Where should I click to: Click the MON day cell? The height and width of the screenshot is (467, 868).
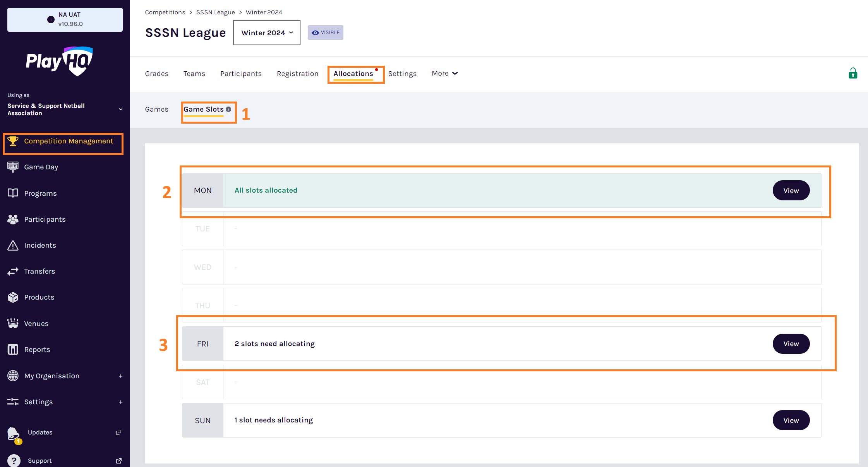click(x=203, y=190)
